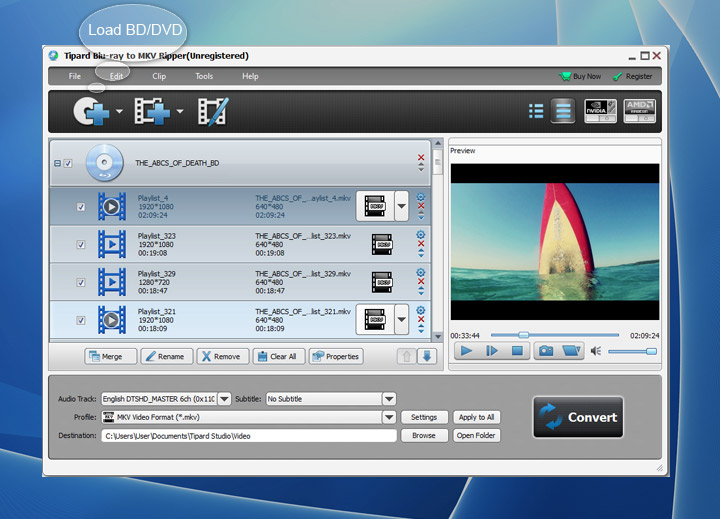This screenshot has width=720, height=519.
Task: Click the Merge button
Action: [110, 356]
